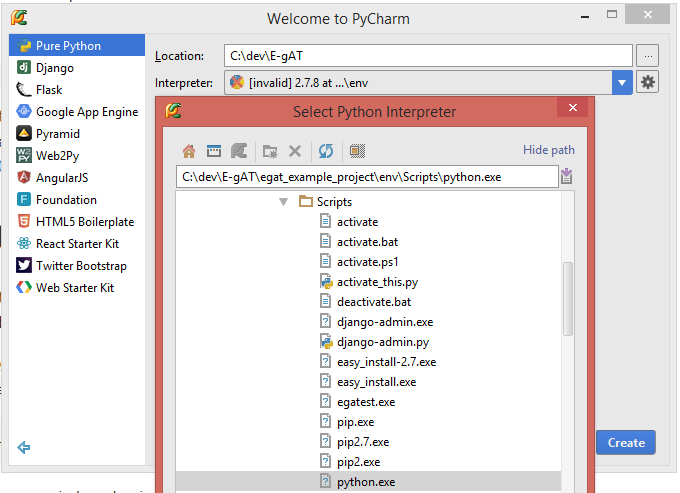This screenshot has height=493, width=680.
Task: Select django-admin.exe file
Action: [x=385, y=322]
